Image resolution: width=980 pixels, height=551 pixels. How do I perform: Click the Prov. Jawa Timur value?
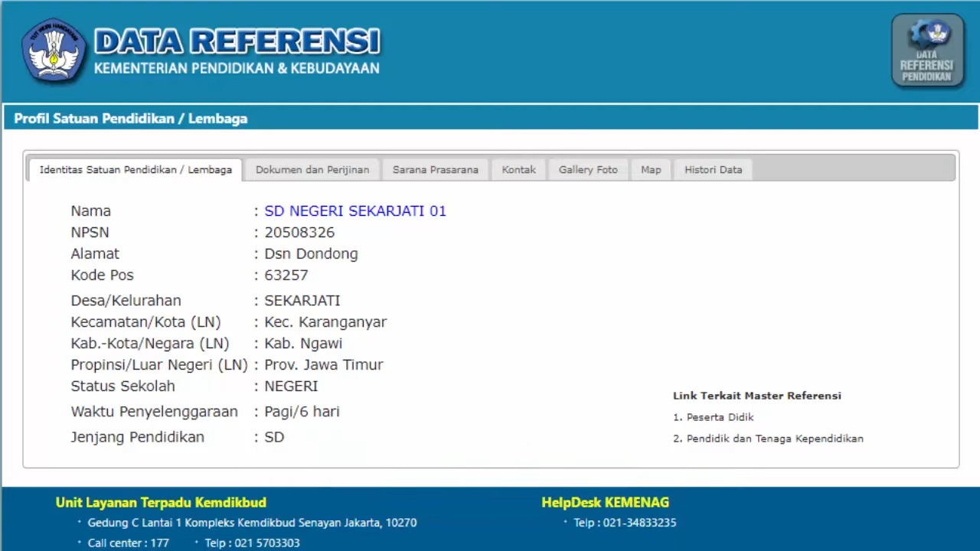pyautogui.click(x=324, y=365)
